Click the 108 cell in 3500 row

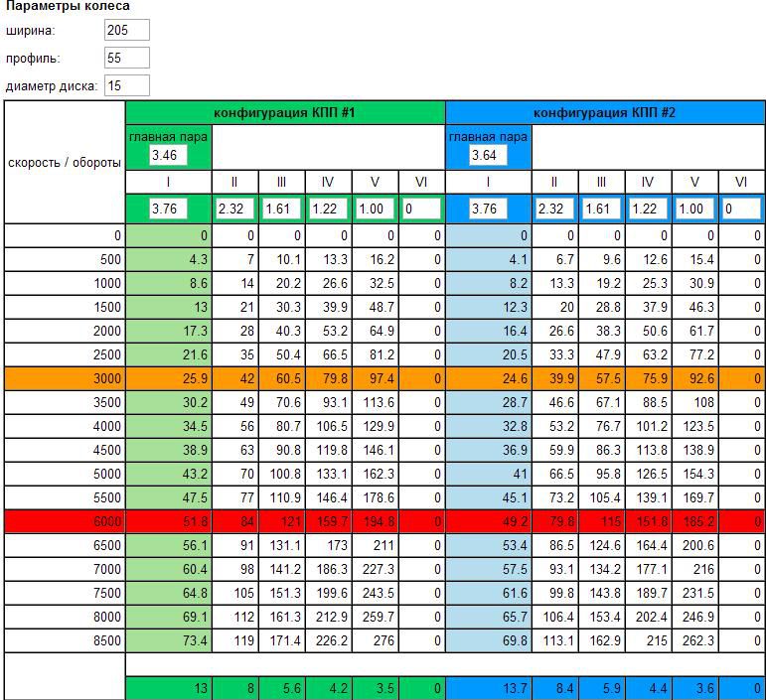click(x=695, y=402)
